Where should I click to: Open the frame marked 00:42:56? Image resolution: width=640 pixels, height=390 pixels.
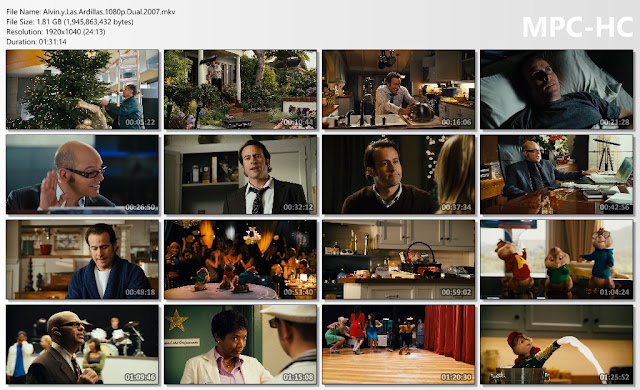[x=557, y=175]
